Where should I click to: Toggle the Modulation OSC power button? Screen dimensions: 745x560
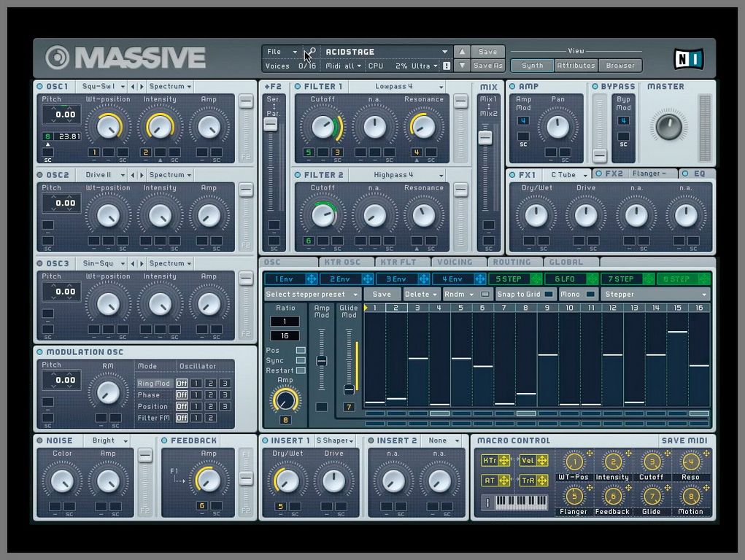click(x=39, y=352)
